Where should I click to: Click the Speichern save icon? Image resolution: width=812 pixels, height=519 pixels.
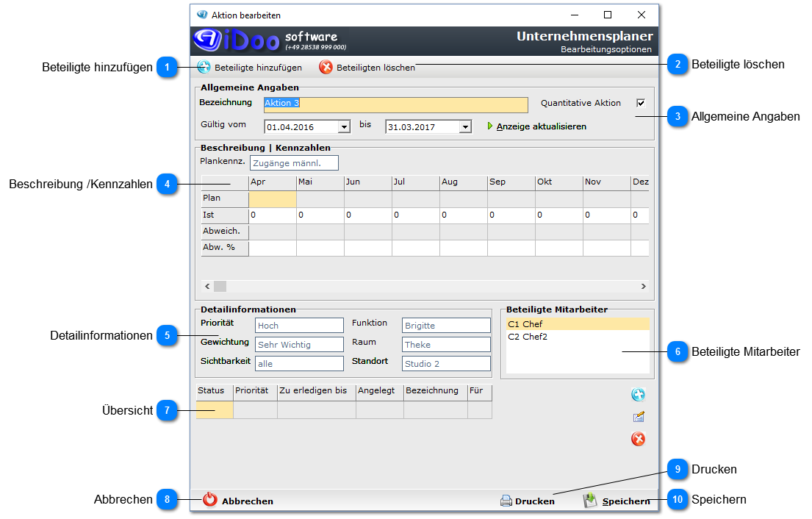click(590, 500)
